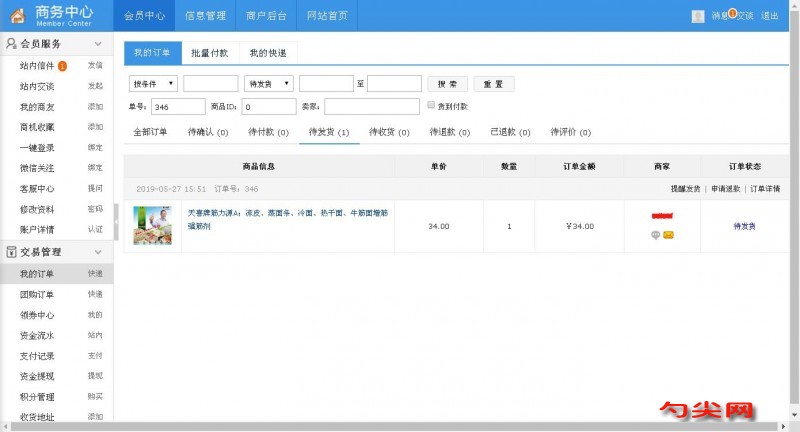Click the 交易管理 section icon

pyautogui.click(x=11, y=252)
